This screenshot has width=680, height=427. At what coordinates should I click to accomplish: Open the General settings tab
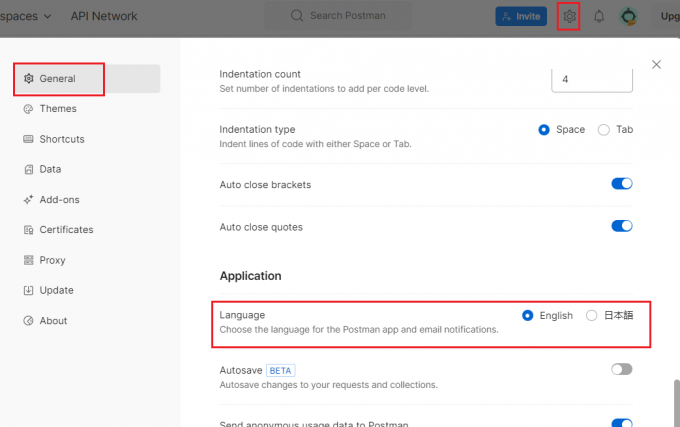[87, 78]
